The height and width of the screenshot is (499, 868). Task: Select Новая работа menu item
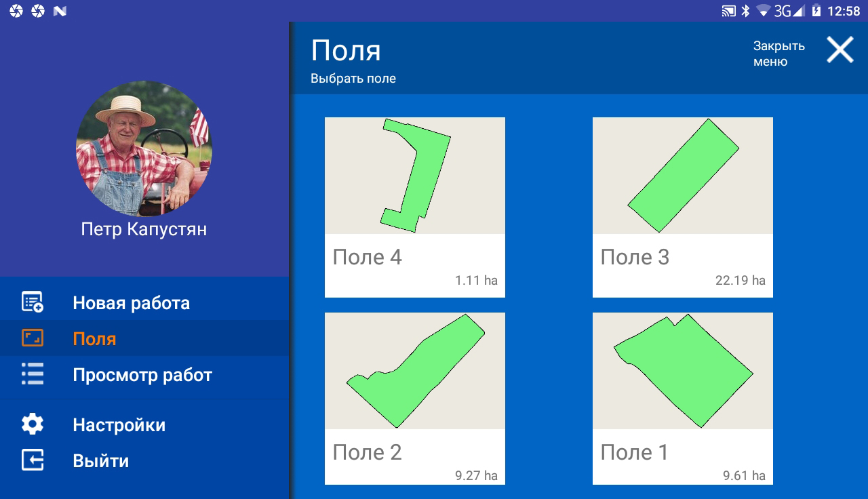(x=144, y=302)
